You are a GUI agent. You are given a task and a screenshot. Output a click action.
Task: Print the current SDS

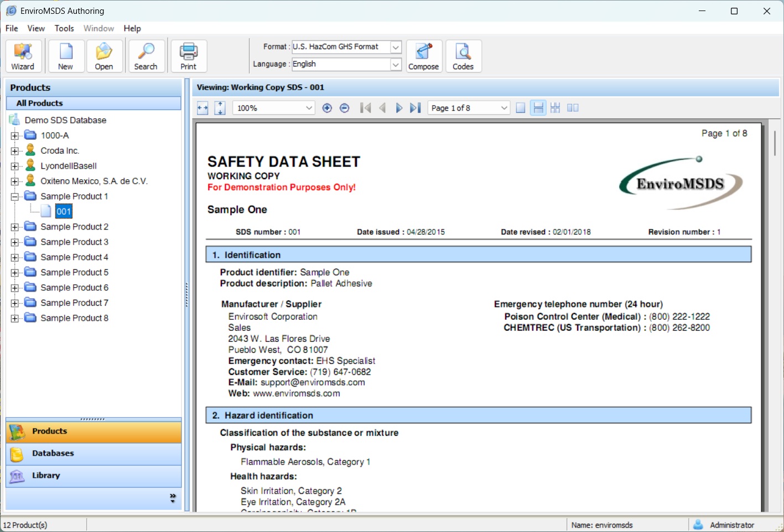pyautogui.click(x=189, y=56)
